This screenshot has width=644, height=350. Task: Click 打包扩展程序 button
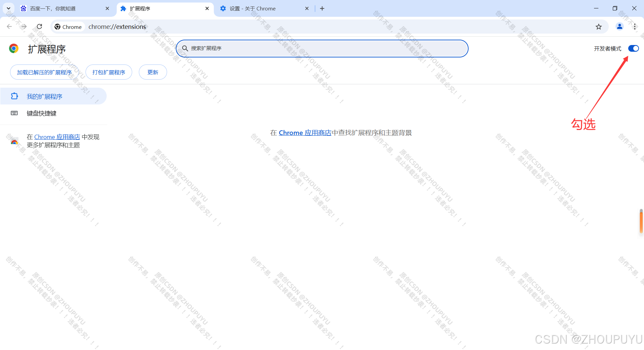[109, 72]
